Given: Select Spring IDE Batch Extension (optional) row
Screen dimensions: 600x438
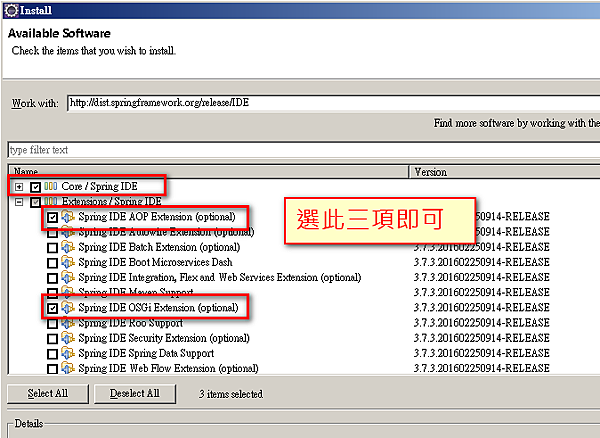Looking at the screenshot, I should (x=159, y=247).
